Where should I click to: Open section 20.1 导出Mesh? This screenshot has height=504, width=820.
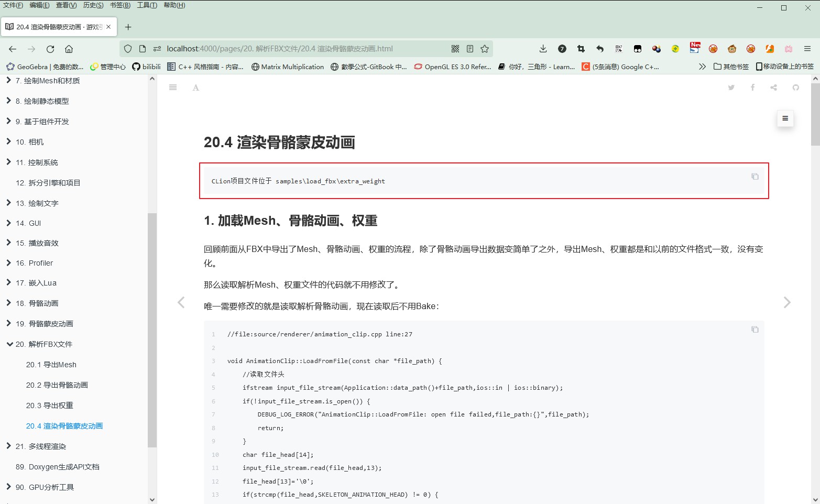51,365
